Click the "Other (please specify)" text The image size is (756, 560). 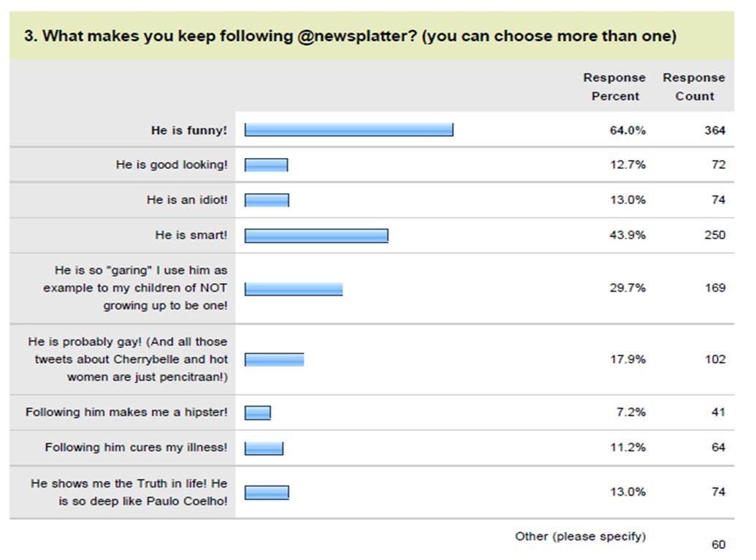[x=580, y=537]
